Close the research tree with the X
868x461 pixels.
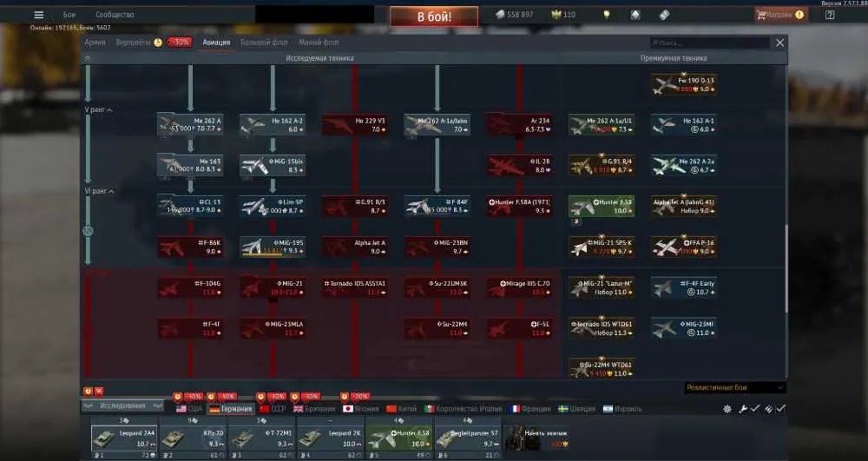click(x=780, y=43)
